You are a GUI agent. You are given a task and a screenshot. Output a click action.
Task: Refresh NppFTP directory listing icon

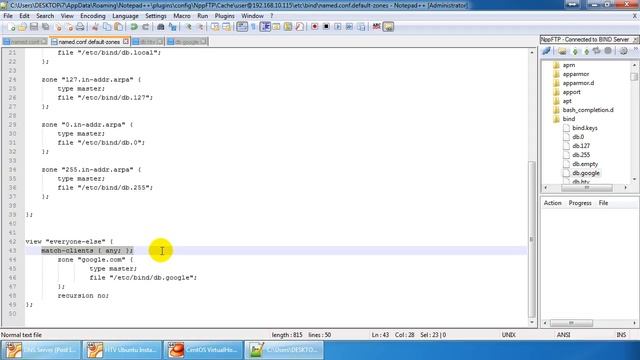pyautogui.click(x=597, y=51)
